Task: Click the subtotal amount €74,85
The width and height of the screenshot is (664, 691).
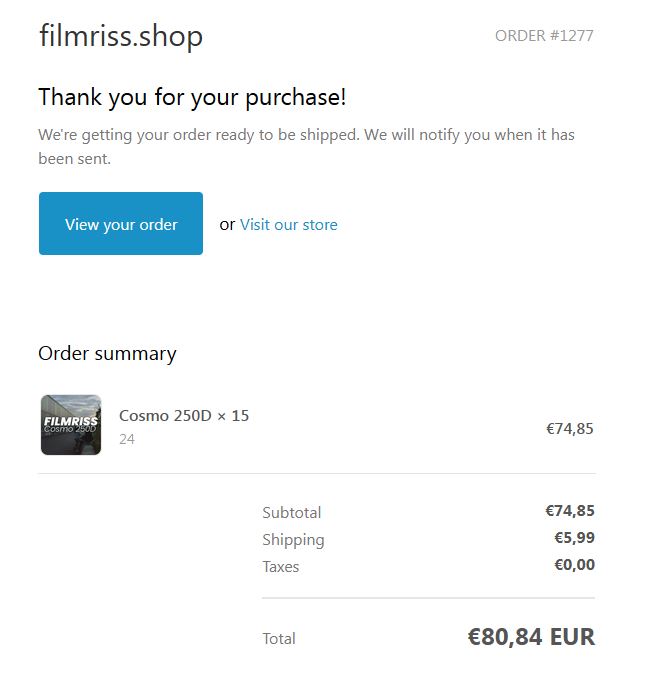Action: (569, 511)
